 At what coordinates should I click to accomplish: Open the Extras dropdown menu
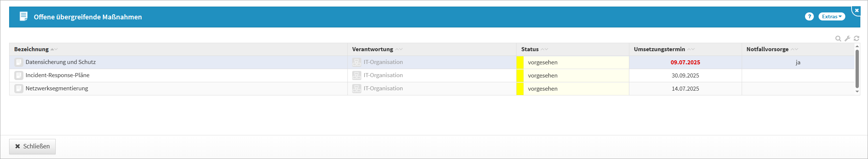(831, 16)
